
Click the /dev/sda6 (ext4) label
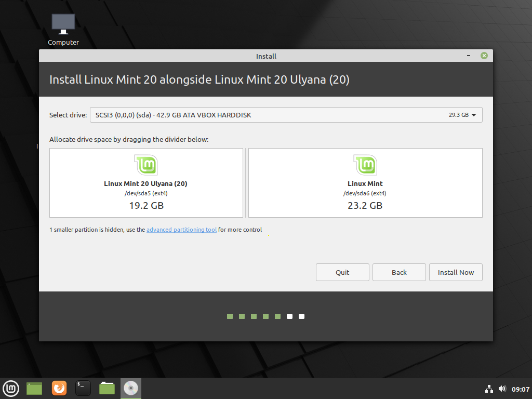[365, 193]
